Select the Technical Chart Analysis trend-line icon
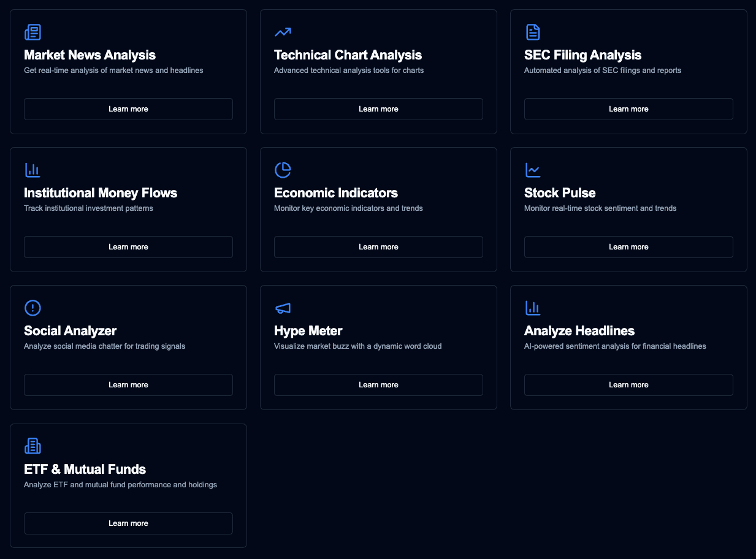 (x=283, y=32)
